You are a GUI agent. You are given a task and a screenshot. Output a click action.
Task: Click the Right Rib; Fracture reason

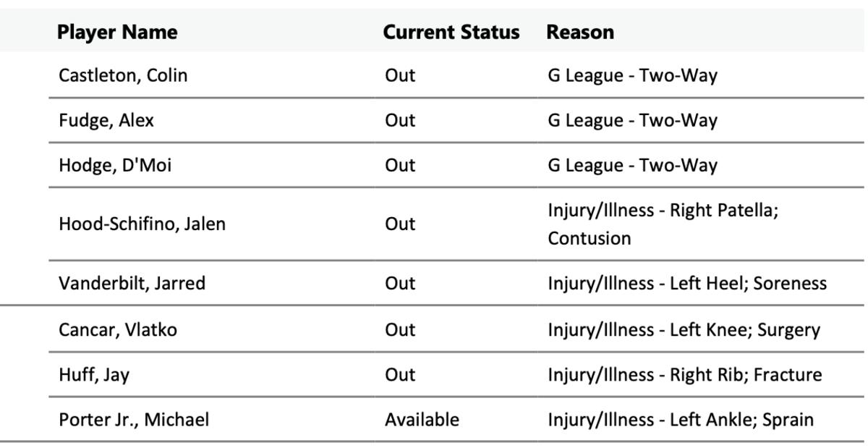click(684, 375)
